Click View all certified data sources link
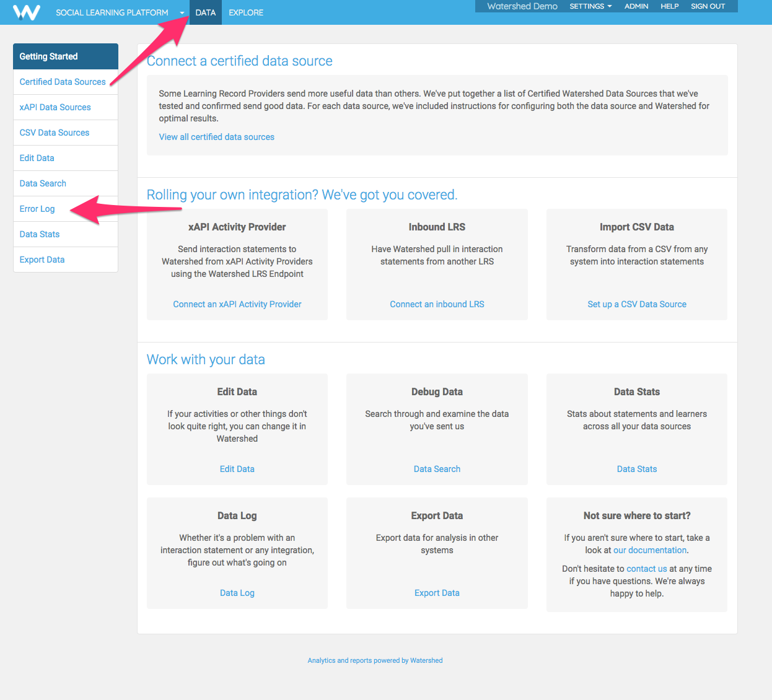 coord(216,137)
